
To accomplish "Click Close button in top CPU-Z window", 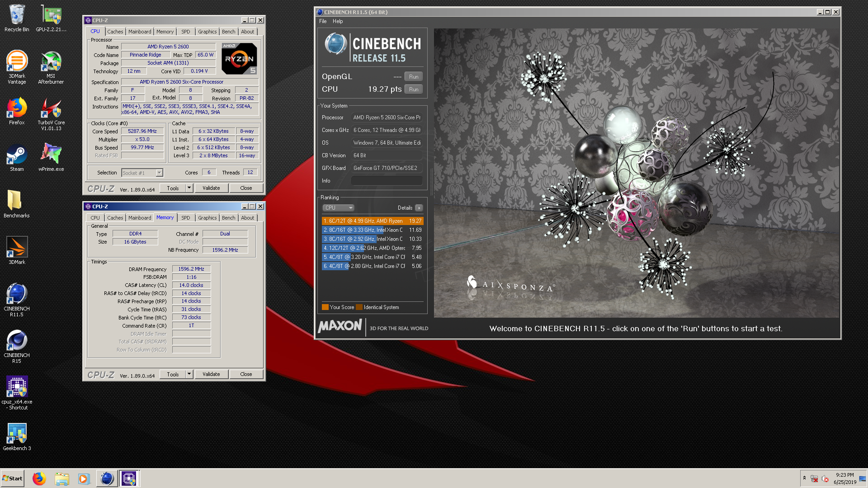I will 246,188.
